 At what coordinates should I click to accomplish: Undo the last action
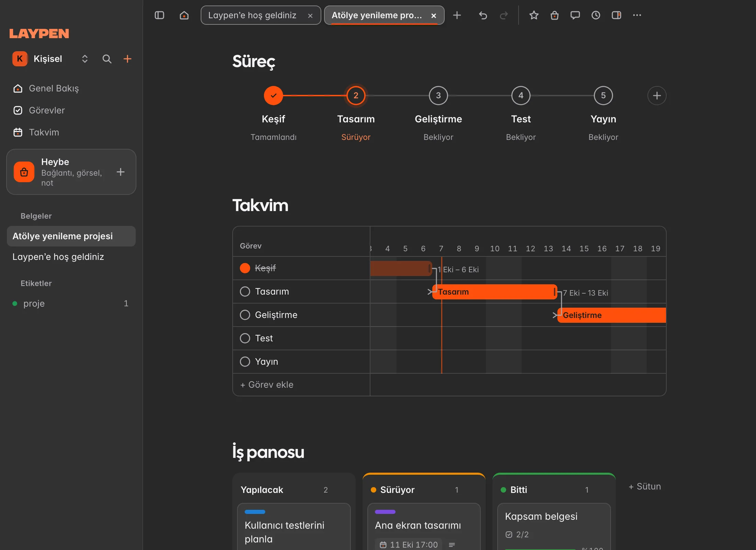[483, 15]
